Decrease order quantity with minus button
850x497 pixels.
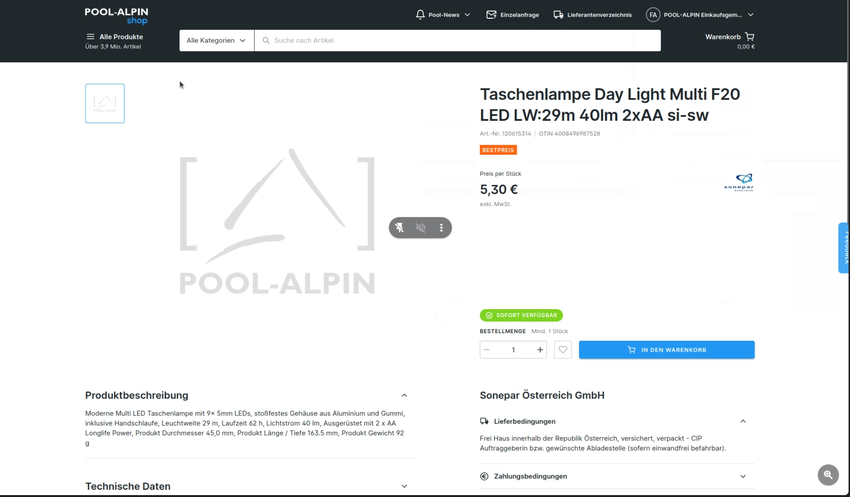(x=487, y=350)
